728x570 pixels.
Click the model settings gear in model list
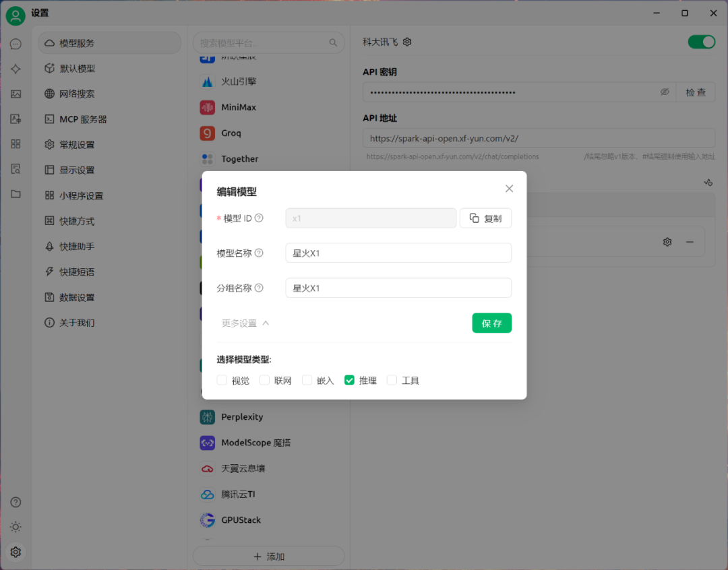click(667, 242)
